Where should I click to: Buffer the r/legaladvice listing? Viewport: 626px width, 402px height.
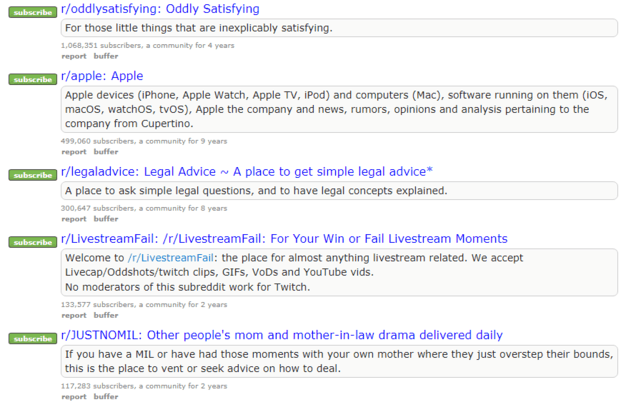click(x=105, y=218)
